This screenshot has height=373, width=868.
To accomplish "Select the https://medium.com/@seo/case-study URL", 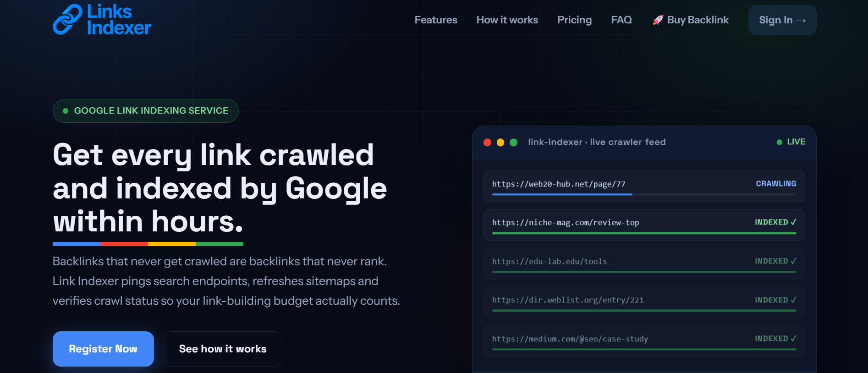I will (570, 339).
